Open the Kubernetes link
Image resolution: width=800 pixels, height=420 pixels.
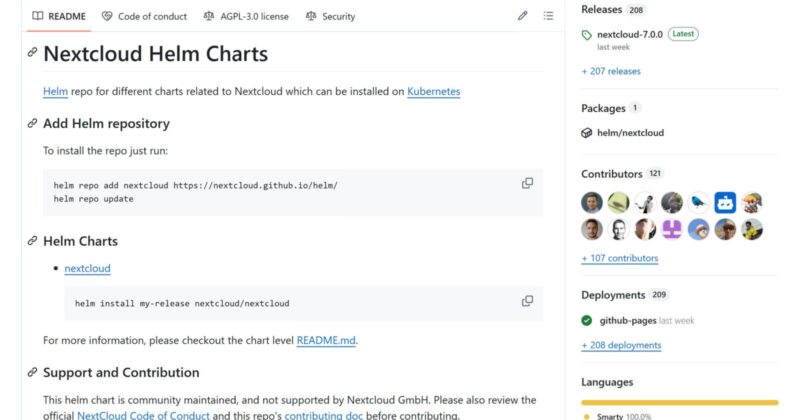coord(433,91)
